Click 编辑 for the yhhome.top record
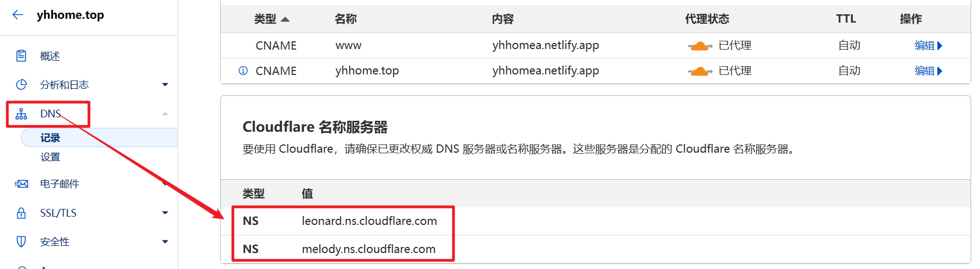The width and height of the screenshot is (980, 269). click(928, 71)
